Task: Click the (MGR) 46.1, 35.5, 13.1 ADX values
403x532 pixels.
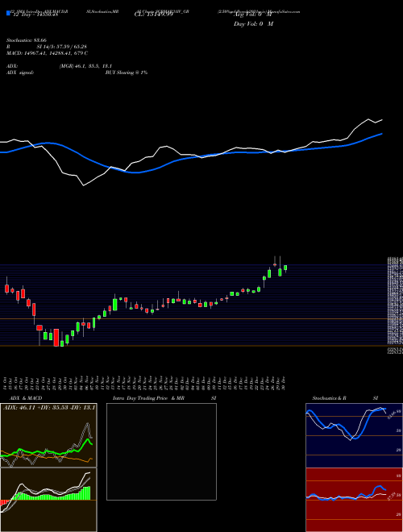Action: point(85,66)
